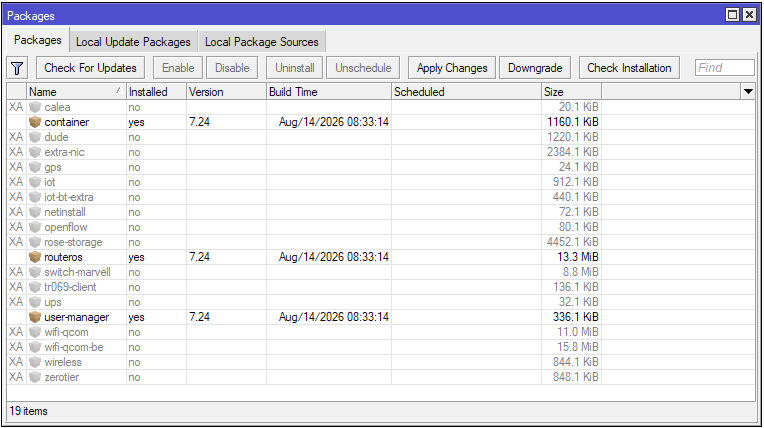Click the iot package icon

point(35,182)
